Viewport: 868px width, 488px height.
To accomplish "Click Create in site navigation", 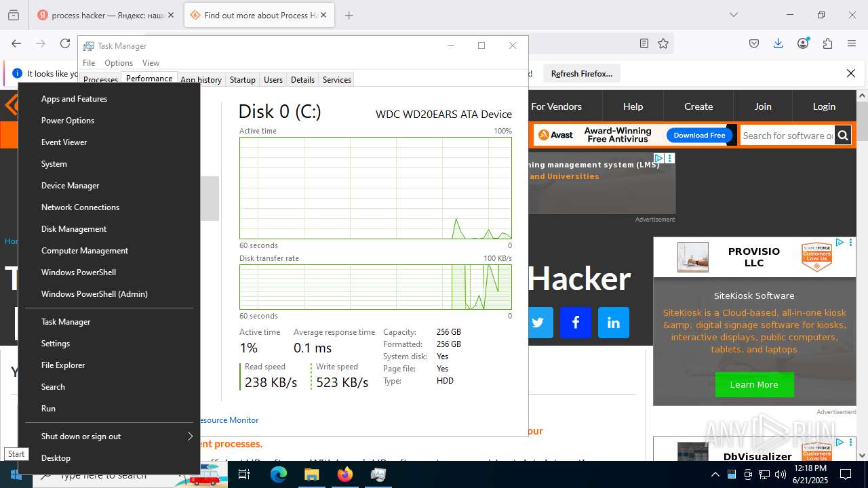I will [698, 106].
